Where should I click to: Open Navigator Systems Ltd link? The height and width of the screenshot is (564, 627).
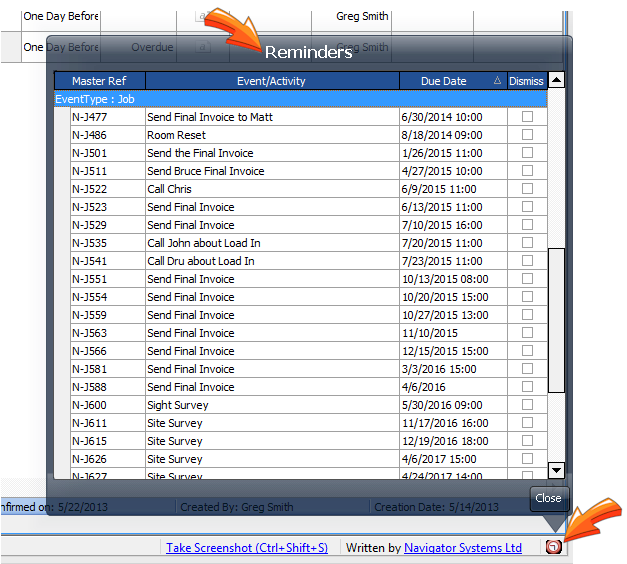coord(463,548)
